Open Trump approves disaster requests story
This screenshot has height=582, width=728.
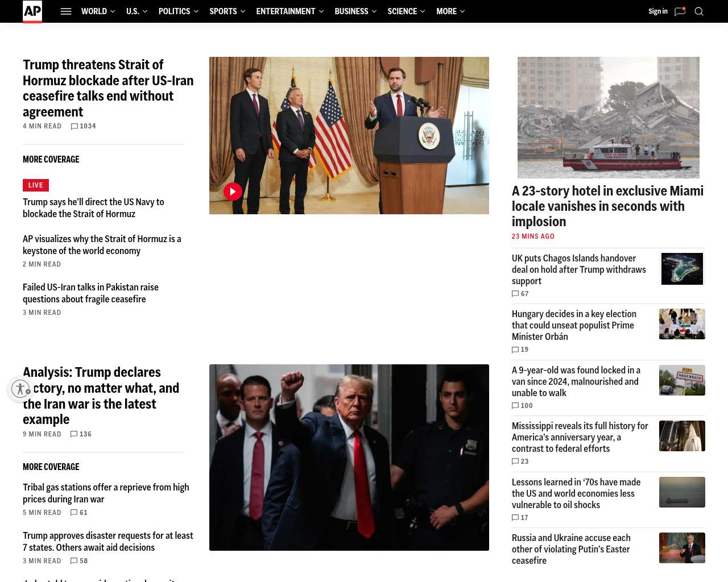pos(108,542)
